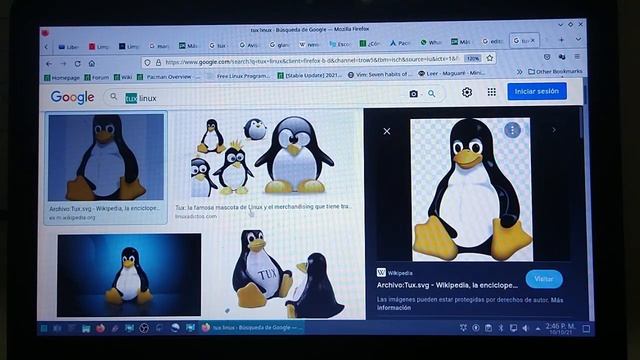Viewport: 640px width, 360px height.
Task: Click show desktop button at taskbar end
Action: (586, 329)
